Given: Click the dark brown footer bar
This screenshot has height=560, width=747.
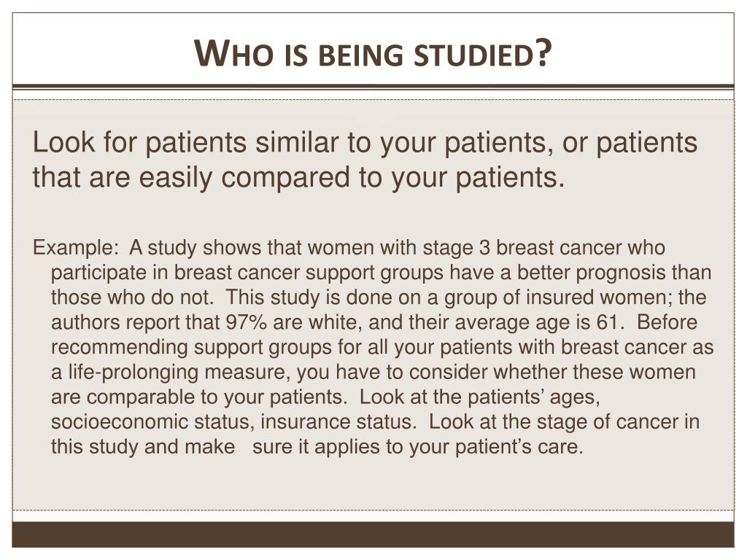Looking at the screenshot, I should click(x=373, y=534).
